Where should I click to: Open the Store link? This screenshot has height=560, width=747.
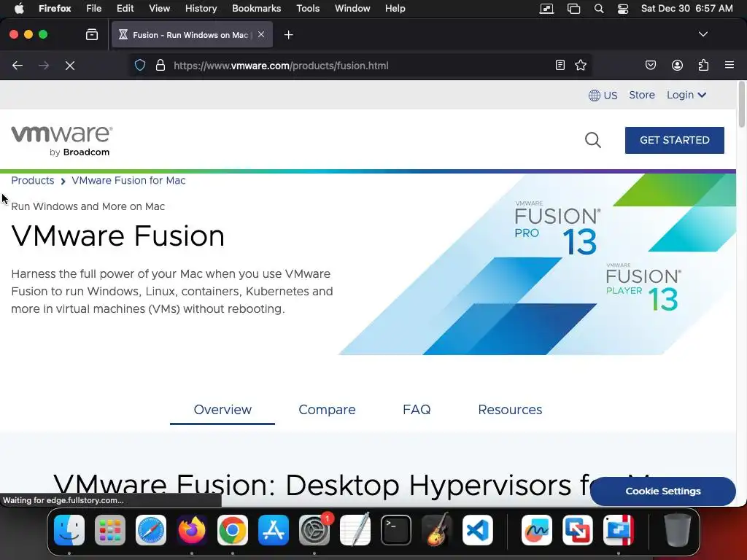tap(642, 95)
